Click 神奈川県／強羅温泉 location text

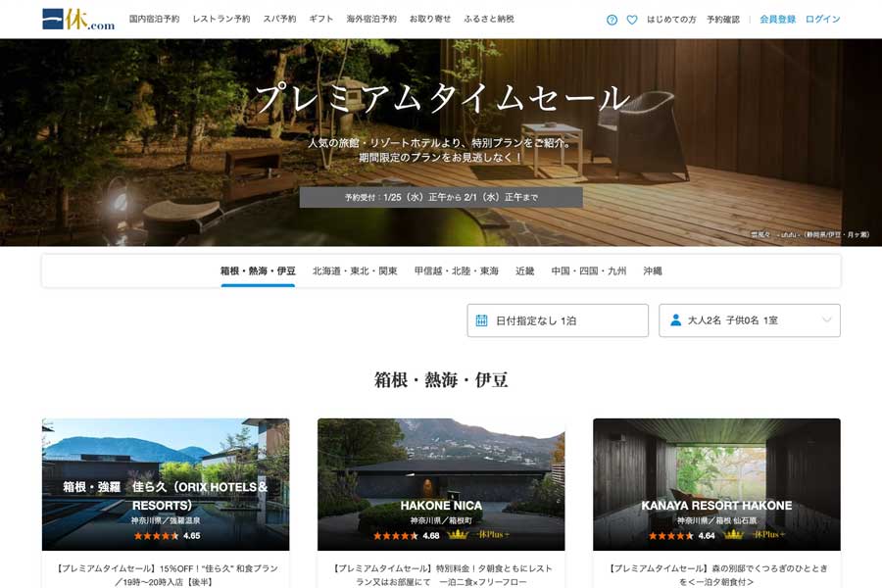pyautogui.click(x=166, y=520)
